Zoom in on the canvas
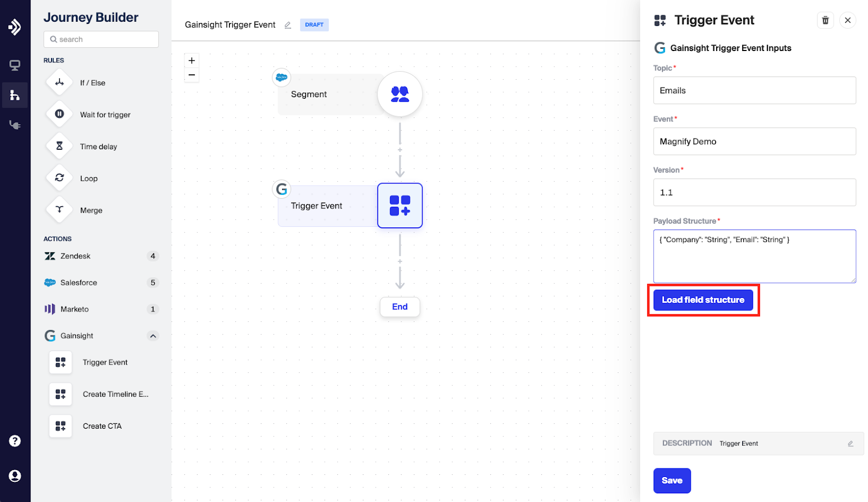Screen dimensions: 868x502 (192, 61)
